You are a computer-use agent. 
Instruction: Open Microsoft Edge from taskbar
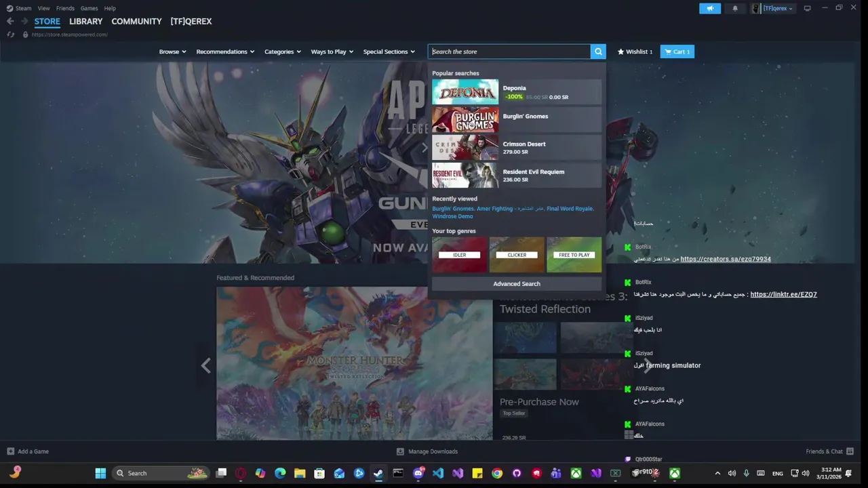(x=280, y=473)
